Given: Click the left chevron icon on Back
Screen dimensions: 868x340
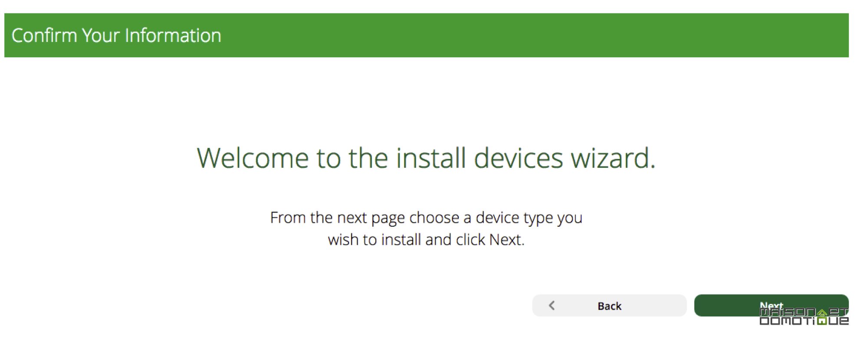Looking at the screenshot, I should click(x=552, y=306).
